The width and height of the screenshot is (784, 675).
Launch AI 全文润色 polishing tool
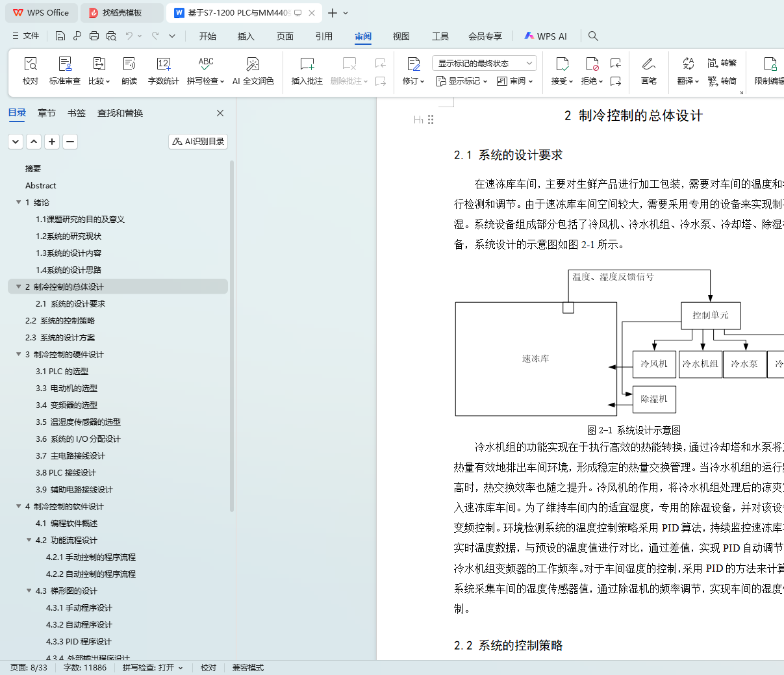(253, 71)
